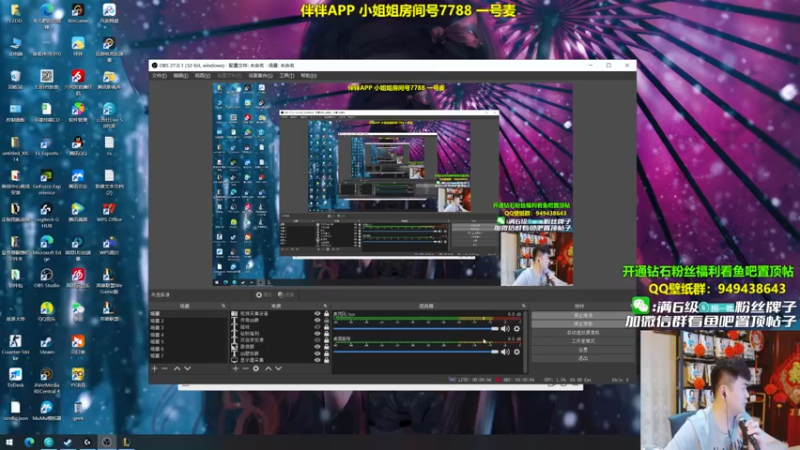Adjust the 桌面音频 volume slider
800x450 pixels.
(416, 352)
